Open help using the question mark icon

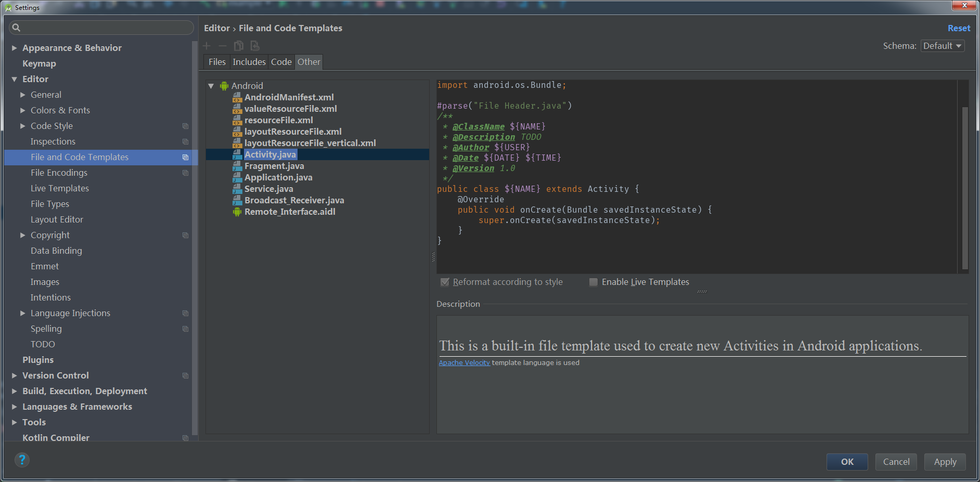click(22, 460)
